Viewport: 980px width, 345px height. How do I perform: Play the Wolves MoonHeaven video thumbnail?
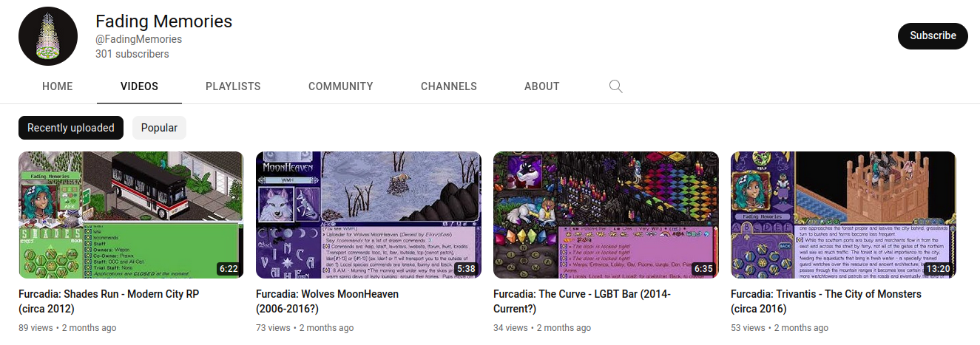click(368, 215)
